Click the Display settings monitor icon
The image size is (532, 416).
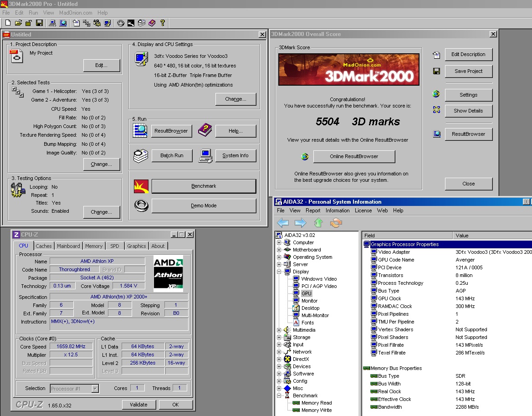[x=142, y=59]
